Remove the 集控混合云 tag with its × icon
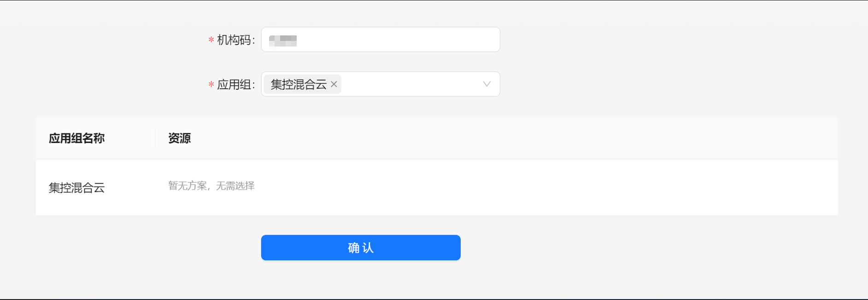This screenshot has width=868, height=300. pos(334,84)
